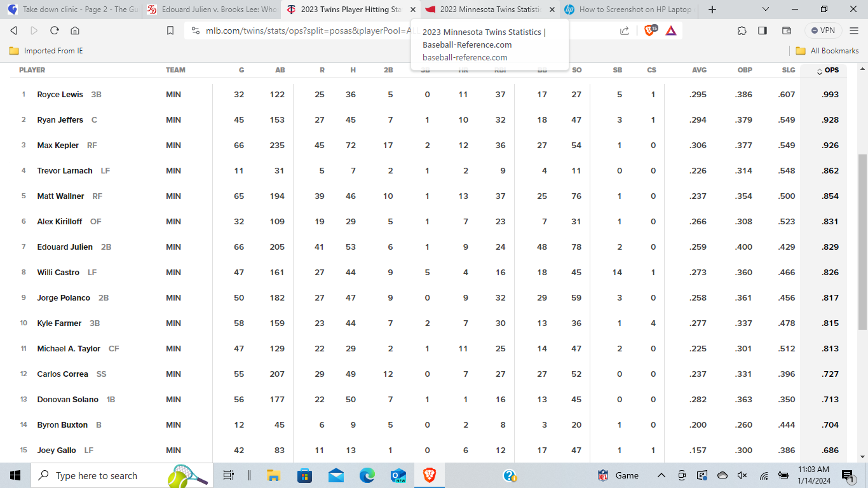Image resolution: width=868 pixels, height=488 pixels.
Task: Open Royce Lewis player link
Action: [x=60, y=95]
